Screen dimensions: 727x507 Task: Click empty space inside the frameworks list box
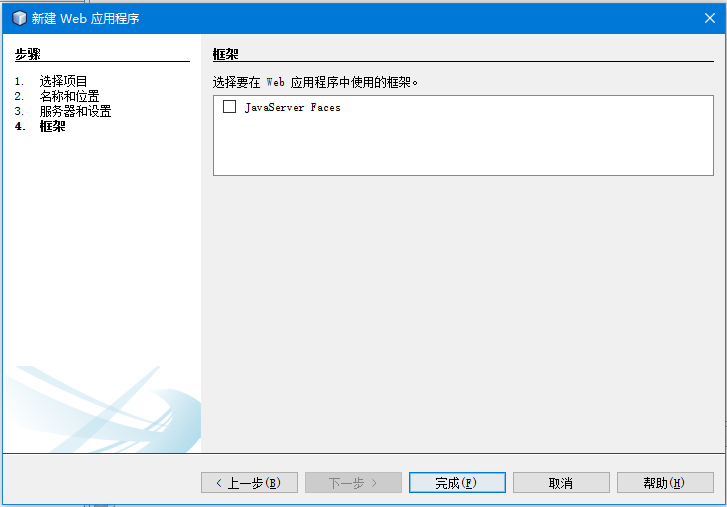pyautogui.click(x=460, y=145)
